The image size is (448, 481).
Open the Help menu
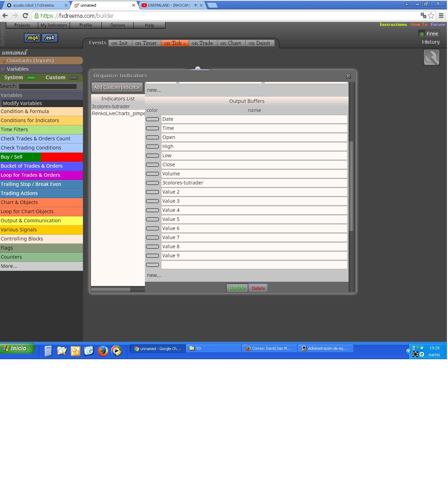click(x=149, y=25)
